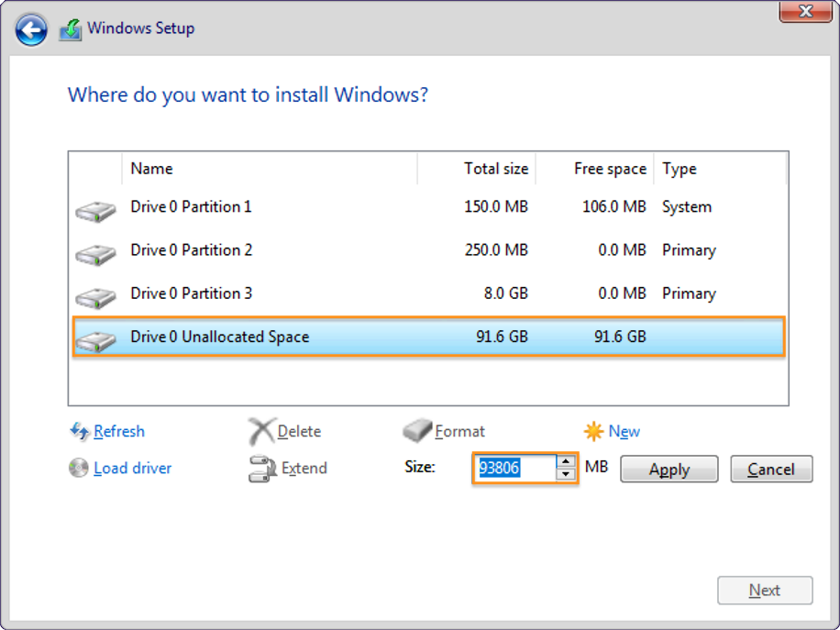Image resolution: width=840 pixels, height=630 pixels.
Task: Click the New starburst icon
Action: click(x=593, y=431)
